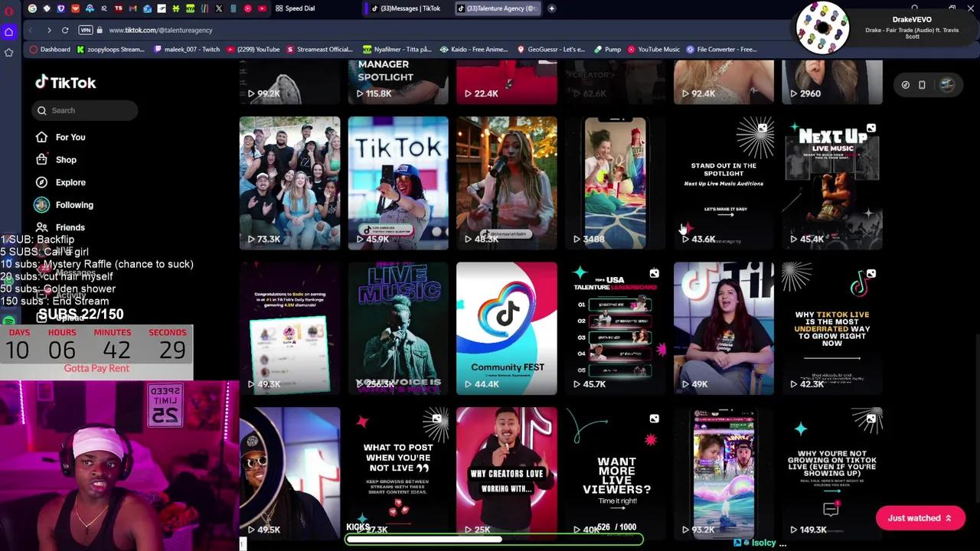Screen dimensions: 980x551
Task: Focus the TikTok search field
Action: pos(84,110)
